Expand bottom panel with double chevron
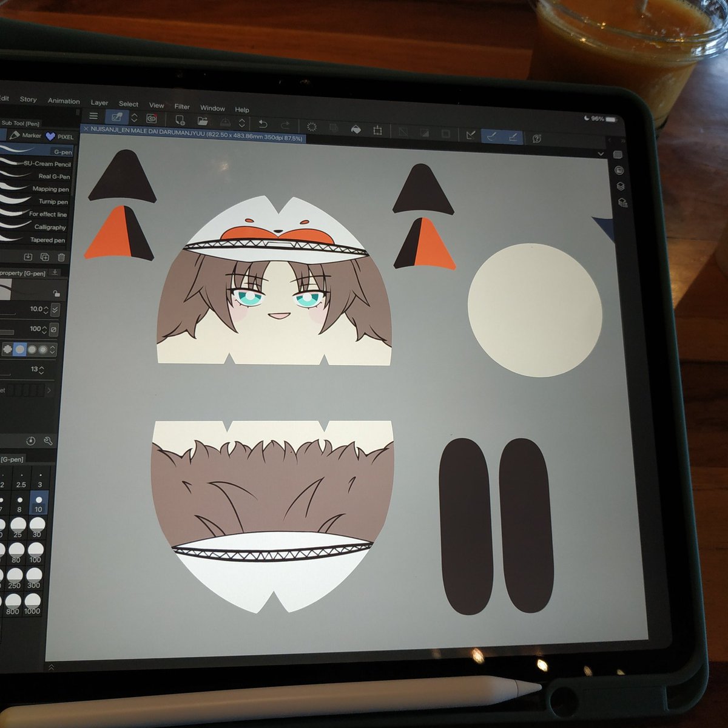Image resolution: width=728 pixels, height=728 pixels. point(52,667)
